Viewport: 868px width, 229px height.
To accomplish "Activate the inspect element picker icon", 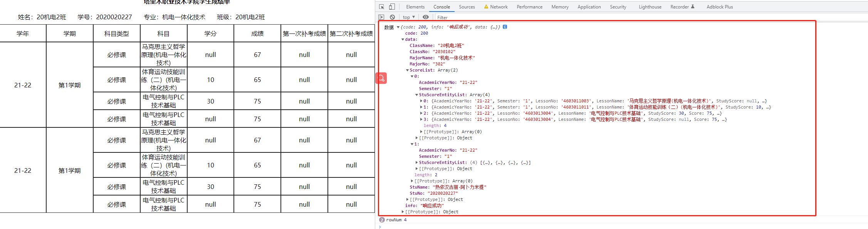I will tap(381, 7).
